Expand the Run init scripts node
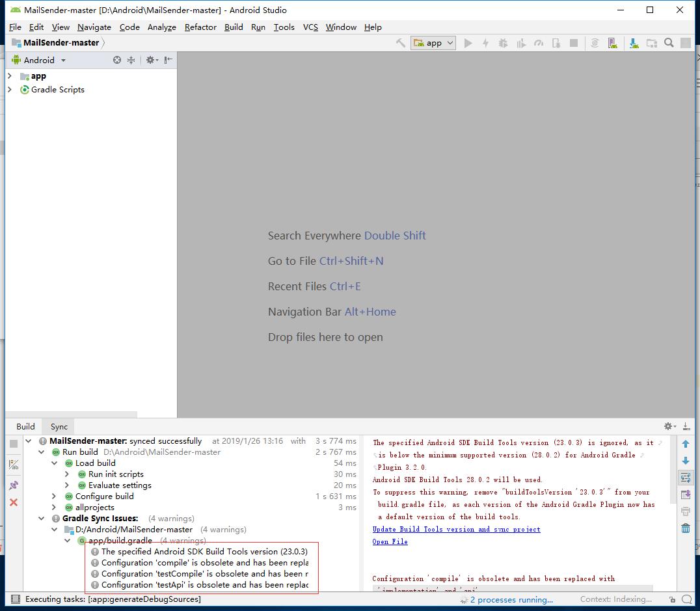 (x=67, y=474)
